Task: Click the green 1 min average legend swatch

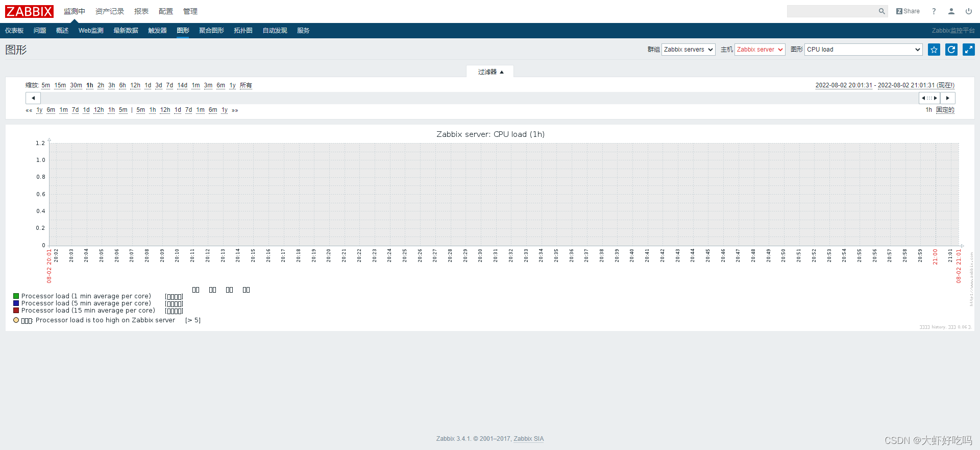Action: pyautogui.click(x=16, y=296)
